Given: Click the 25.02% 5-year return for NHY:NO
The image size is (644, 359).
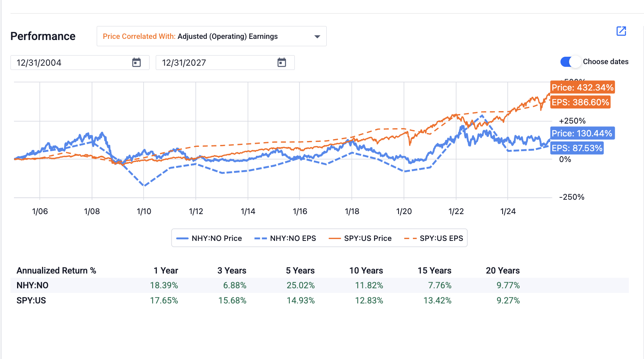Looking at the screenshot, I should [x=300, y=285].
